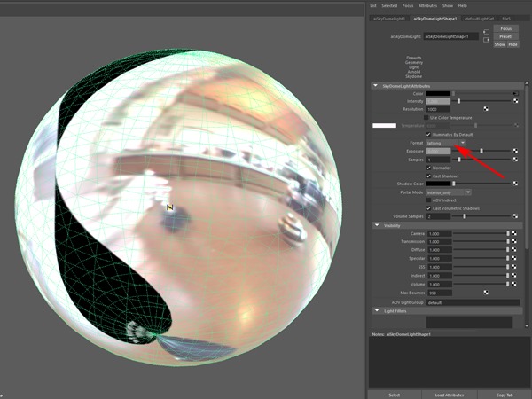Open the Show menu in the menu bar
532x399 pixels.
point(448,6)
